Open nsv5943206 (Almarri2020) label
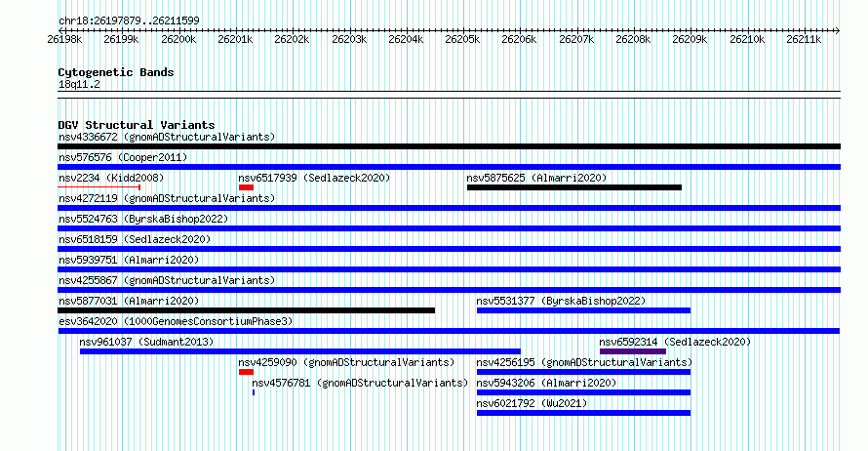The image size is (868, 451). pyautogui.click(x=546, y=383)
